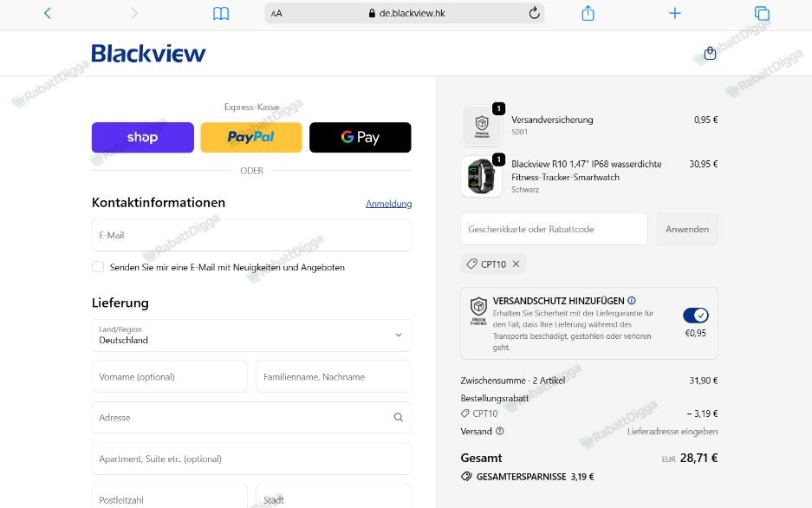Click the Gesamtersparnisse 3,19 € line
This screenshot has width=812, height=508.
click(x=528, y=477)
